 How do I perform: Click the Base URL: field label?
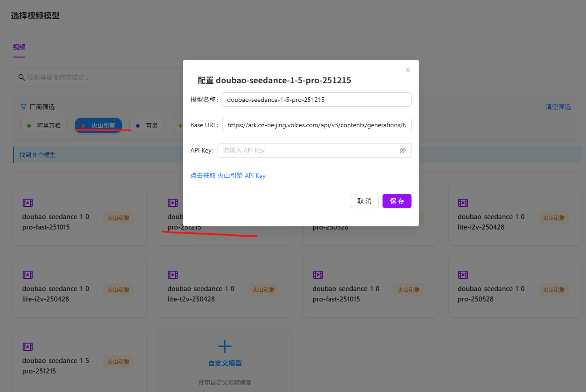pos(205,125)
